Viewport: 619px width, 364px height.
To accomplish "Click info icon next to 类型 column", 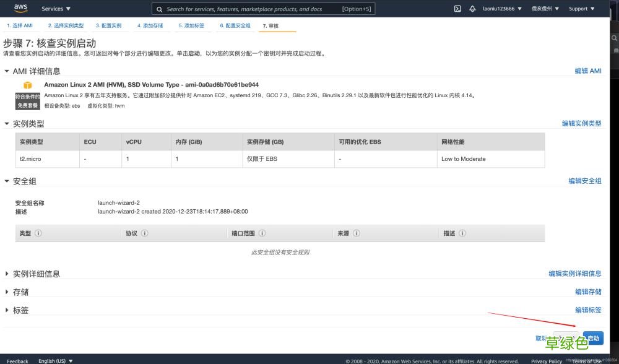I will 38,233.
